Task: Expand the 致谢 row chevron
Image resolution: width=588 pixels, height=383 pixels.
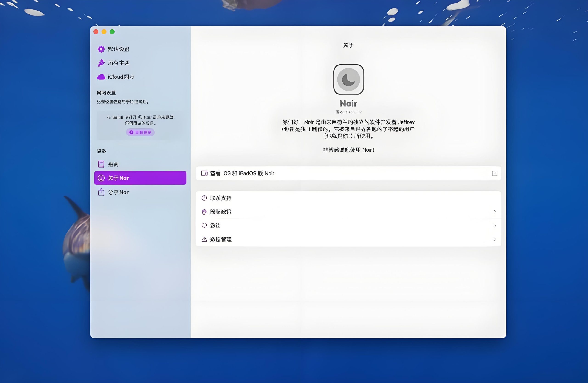Action: [495, 225]
